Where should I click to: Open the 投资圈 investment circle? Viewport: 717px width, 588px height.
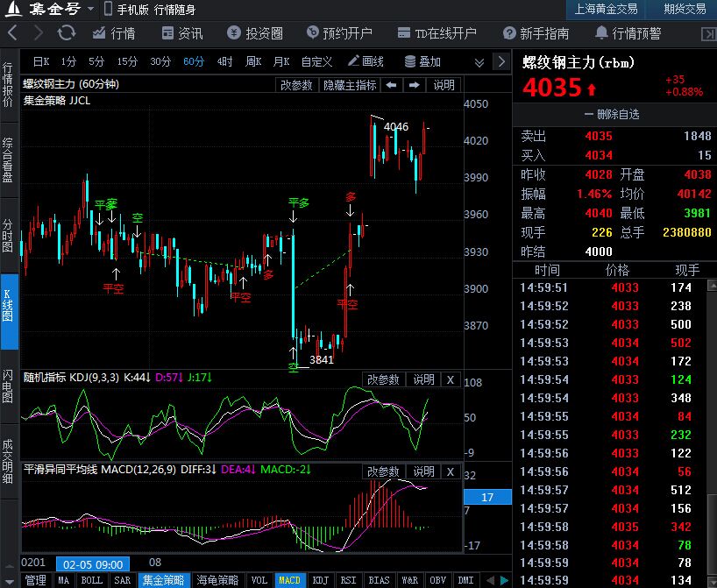253,33
